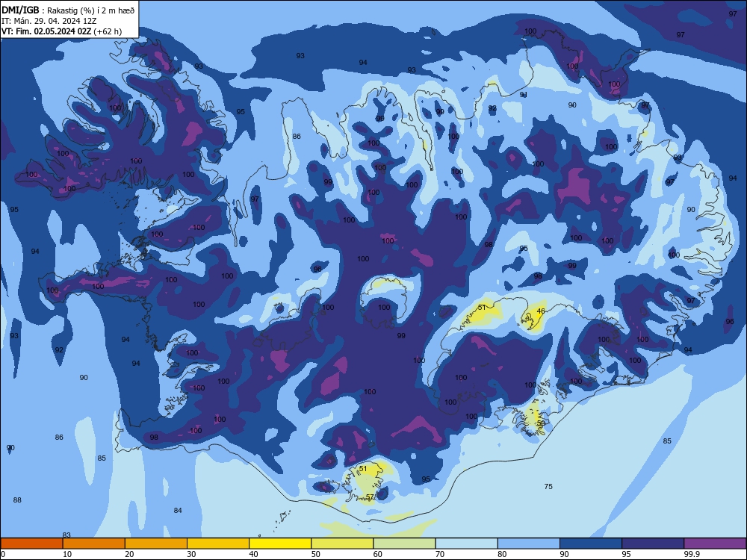Click the 95–99.9 dark indigo legend swatch
The width and height of the screenshot is (747, 560).
[653, 544]
